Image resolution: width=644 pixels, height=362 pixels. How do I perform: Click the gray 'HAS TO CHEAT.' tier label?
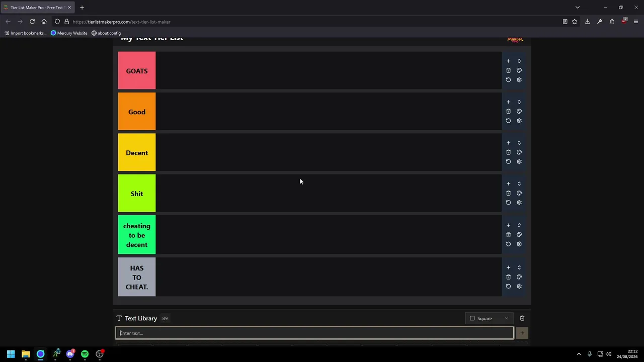pos(137,277)
